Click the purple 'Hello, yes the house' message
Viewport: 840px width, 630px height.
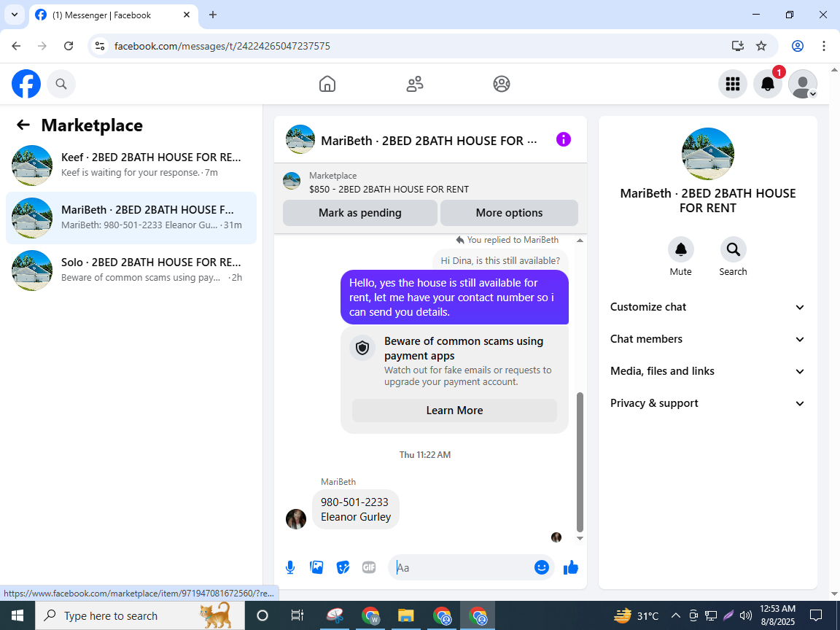[454, 297]
